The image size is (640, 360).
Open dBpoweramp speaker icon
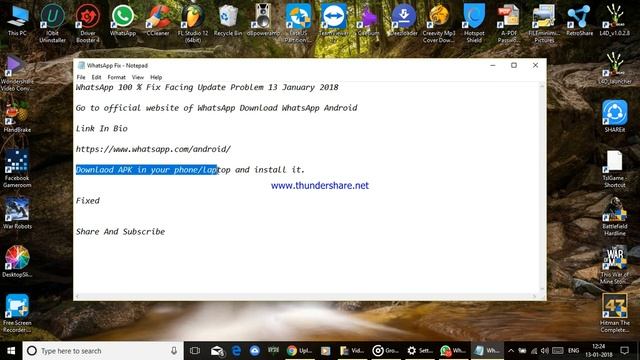[263, 20]
